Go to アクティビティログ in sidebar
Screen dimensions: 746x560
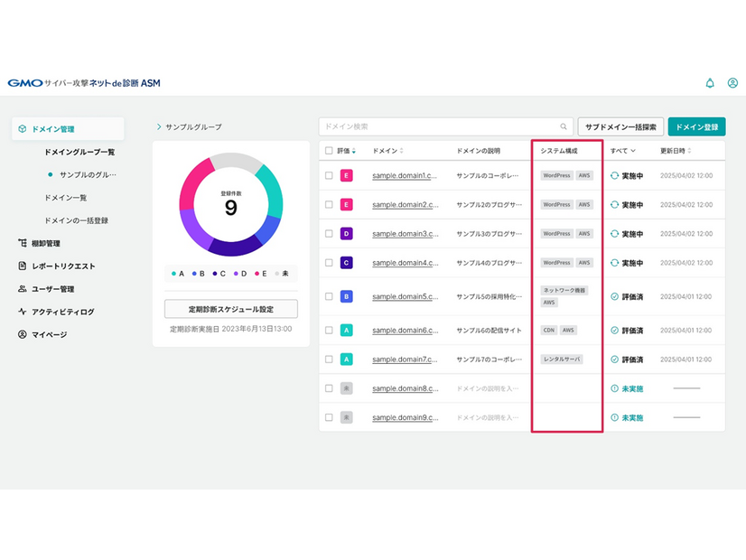click(x=61, y=312)
